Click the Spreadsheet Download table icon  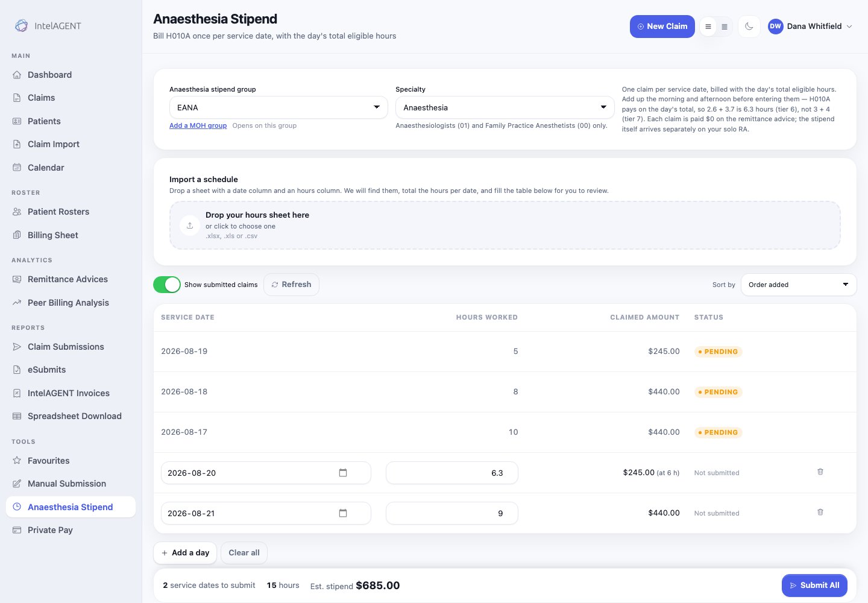17,416
